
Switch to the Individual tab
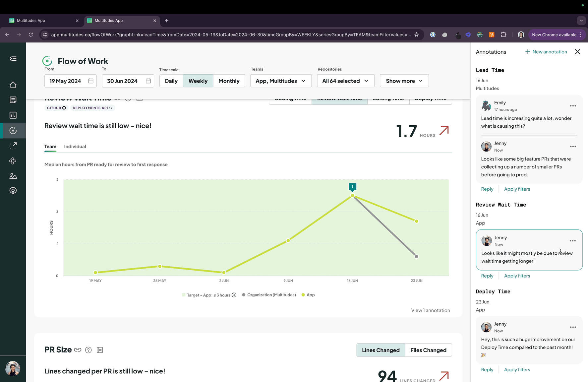click(x=75, y=147)
